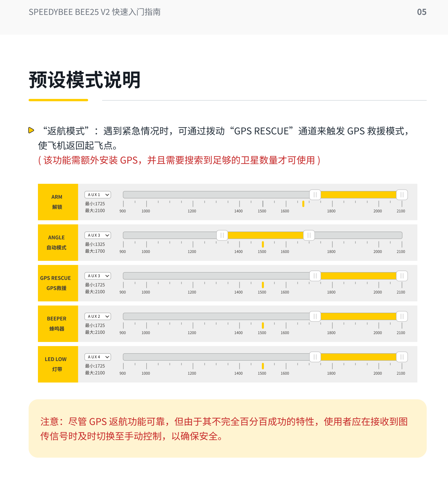
Task: Click 最大:1700 value in ANGLE row
Action: tap(95, 251)
